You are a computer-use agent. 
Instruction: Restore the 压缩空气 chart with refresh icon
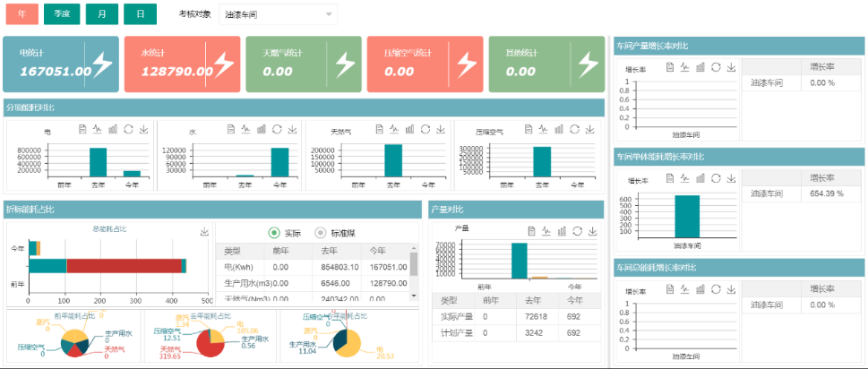574,129
